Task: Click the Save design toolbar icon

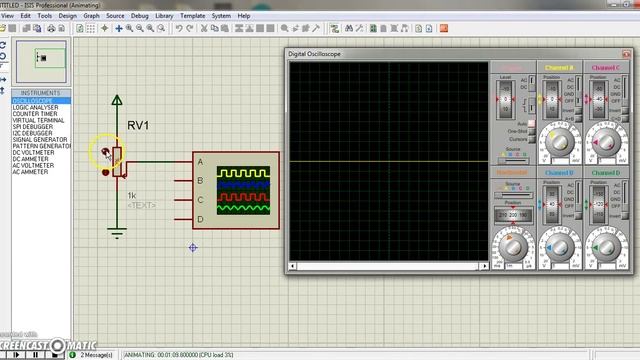Action: [12, 28]
